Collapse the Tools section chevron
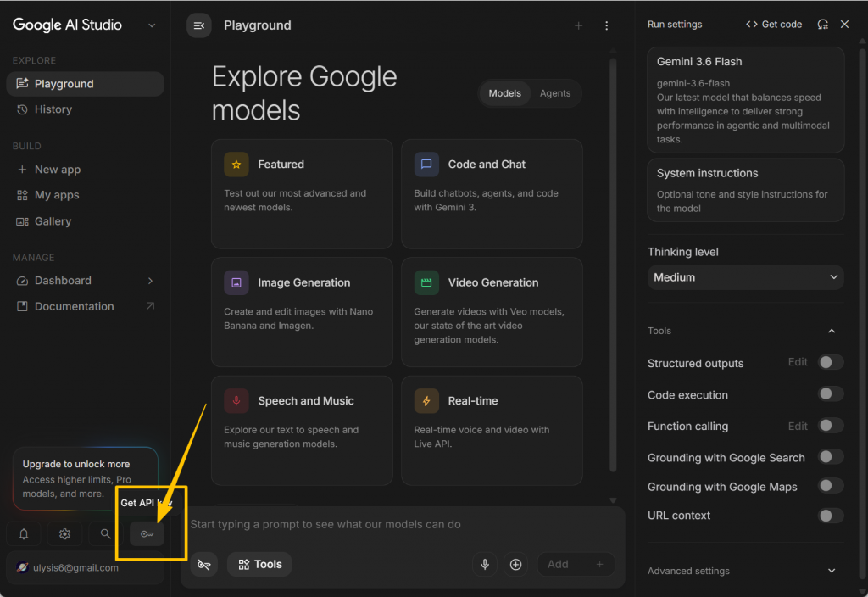 [831, 331]
